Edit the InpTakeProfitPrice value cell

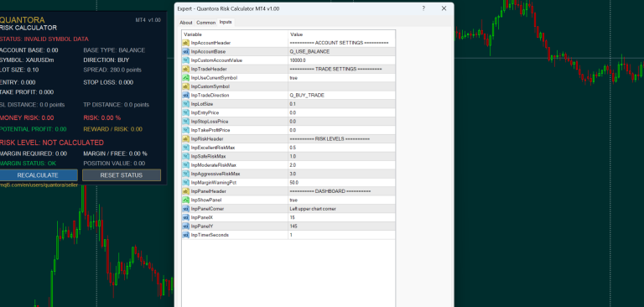(342, 130)
